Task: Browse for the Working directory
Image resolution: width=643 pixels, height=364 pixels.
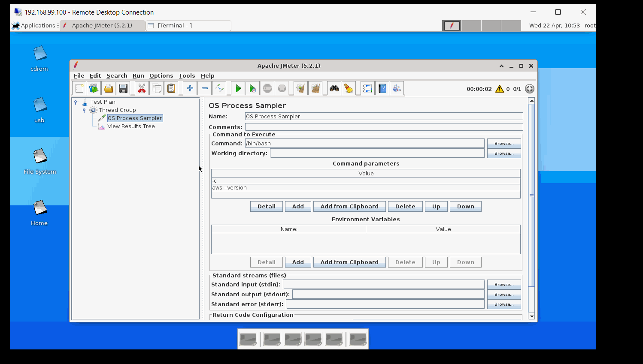Action: pyautogui.click(x=504, y=153)
